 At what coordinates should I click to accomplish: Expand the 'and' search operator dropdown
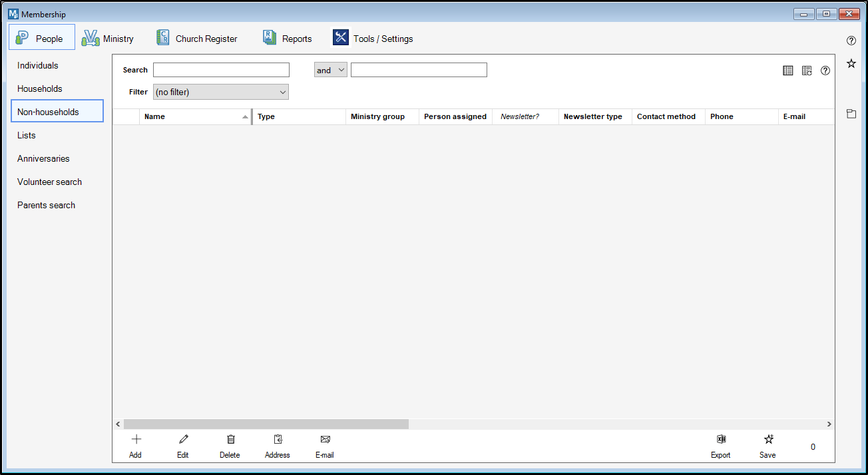(x=331, y=70)
